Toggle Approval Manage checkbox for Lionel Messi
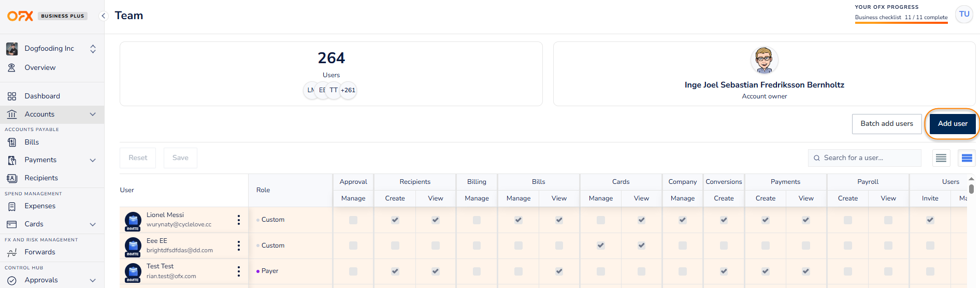The width and height of the screenshot is (980, 288). click(353, 220)
